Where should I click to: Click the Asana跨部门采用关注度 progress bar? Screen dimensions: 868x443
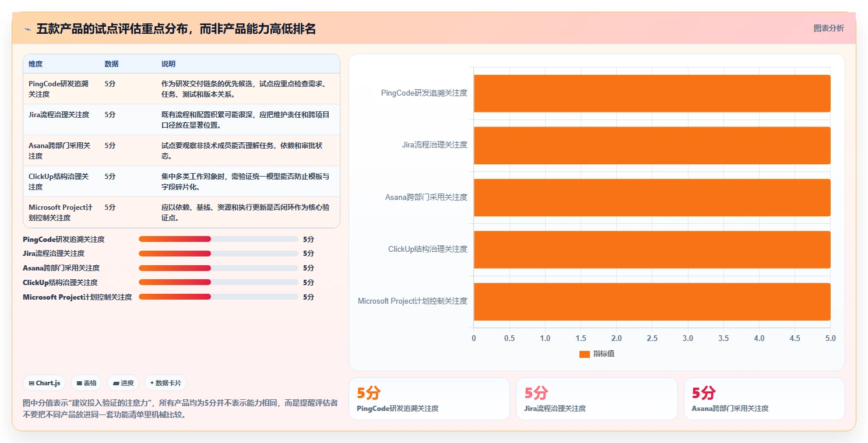(x=219, y=268)
